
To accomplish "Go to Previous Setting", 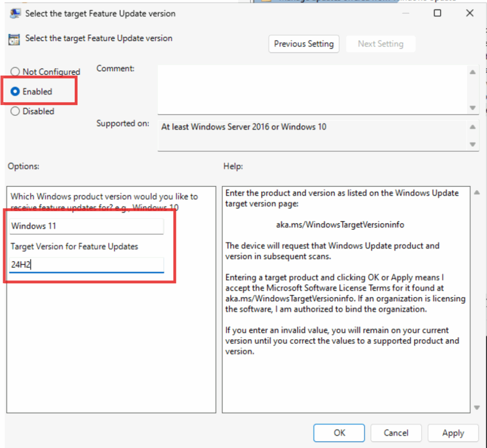I will tap(303, 44).
